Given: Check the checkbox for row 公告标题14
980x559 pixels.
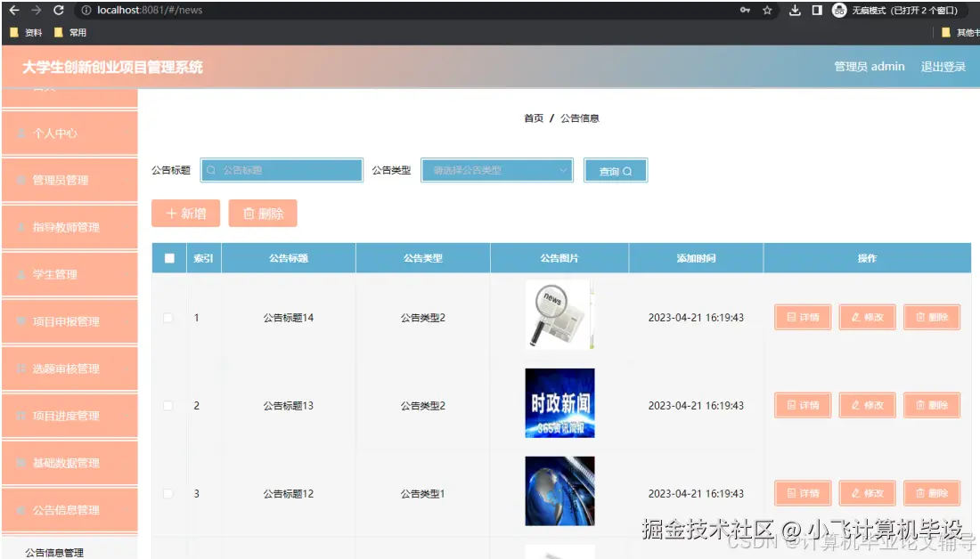Looking at the screenshot, I should (167, 317).
